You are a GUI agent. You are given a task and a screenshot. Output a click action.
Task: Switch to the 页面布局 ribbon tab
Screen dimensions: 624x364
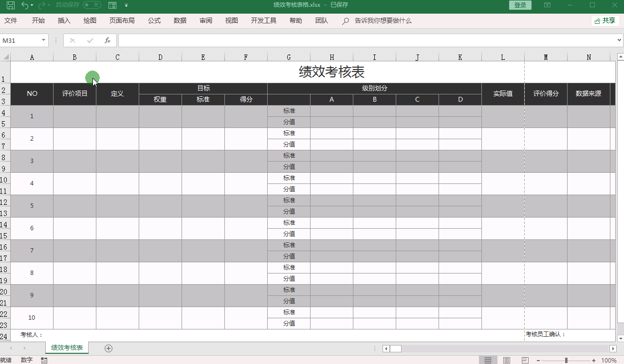pyautogui.click(x=122, y=20)
